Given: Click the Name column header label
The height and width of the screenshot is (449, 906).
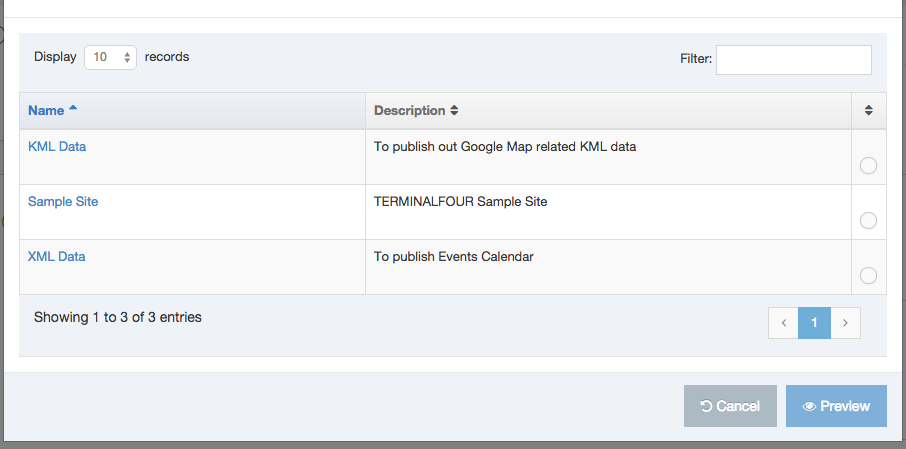Looking at the screenshot, I should [46, 111].
